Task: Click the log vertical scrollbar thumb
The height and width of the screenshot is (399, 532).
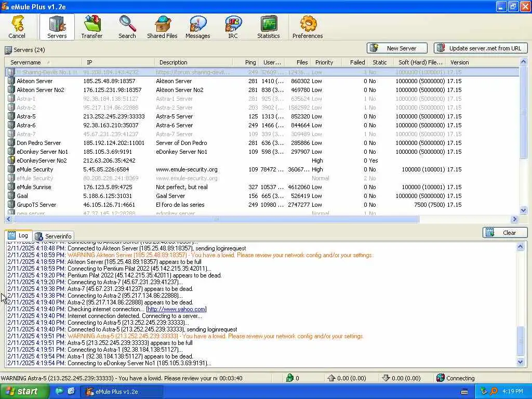Action: coord(521,341)
